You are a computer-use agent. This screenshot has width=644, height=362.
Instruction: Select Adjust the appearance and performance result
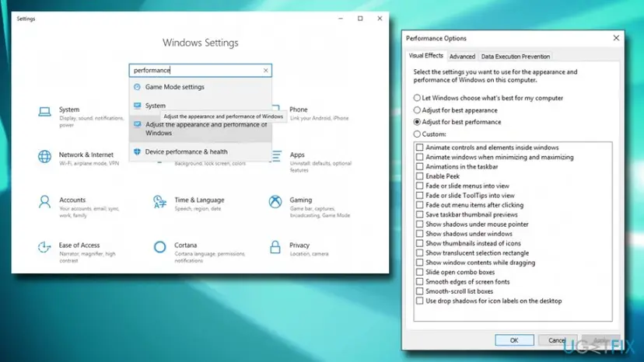[x=201, y=128]
